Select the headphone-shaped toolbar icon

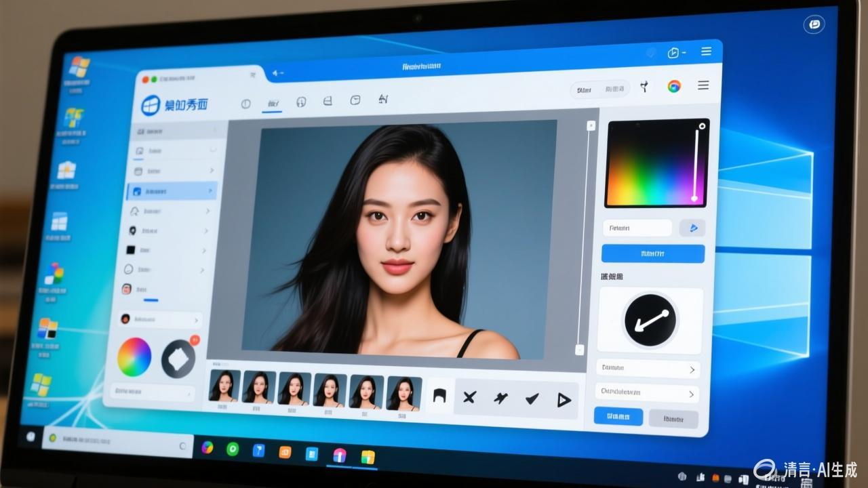point(301,102)
